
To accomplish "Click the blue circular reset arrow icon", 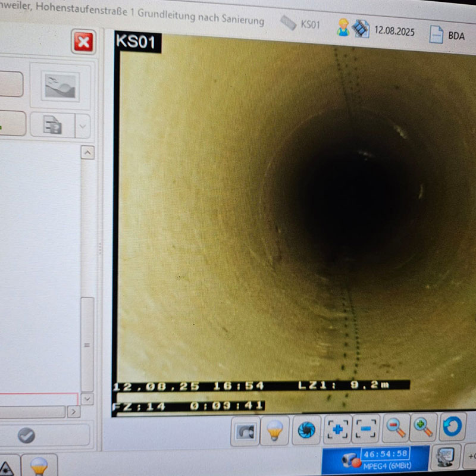I will pyautogui.click(x=452, y=426).
